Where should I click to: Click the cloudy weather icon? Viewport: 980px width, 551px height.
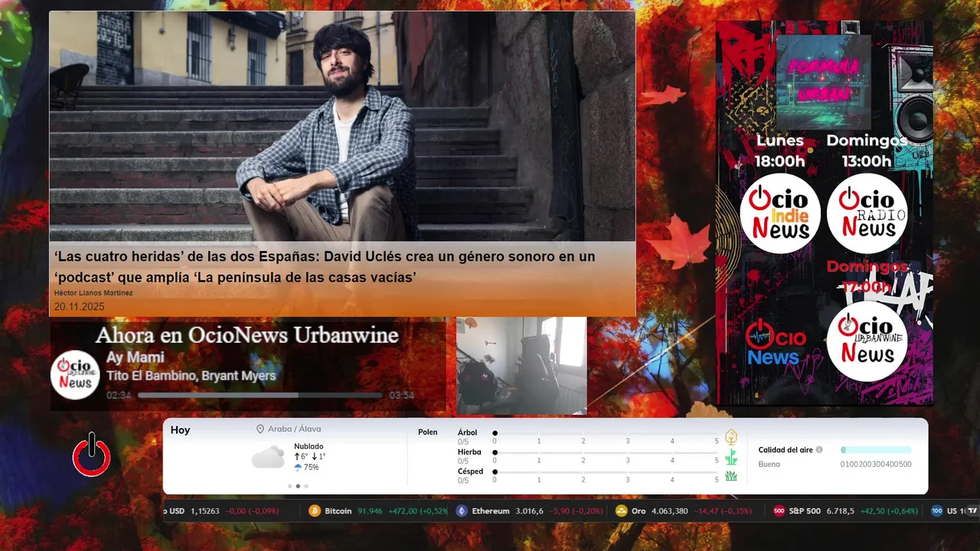tap(268, 458)
